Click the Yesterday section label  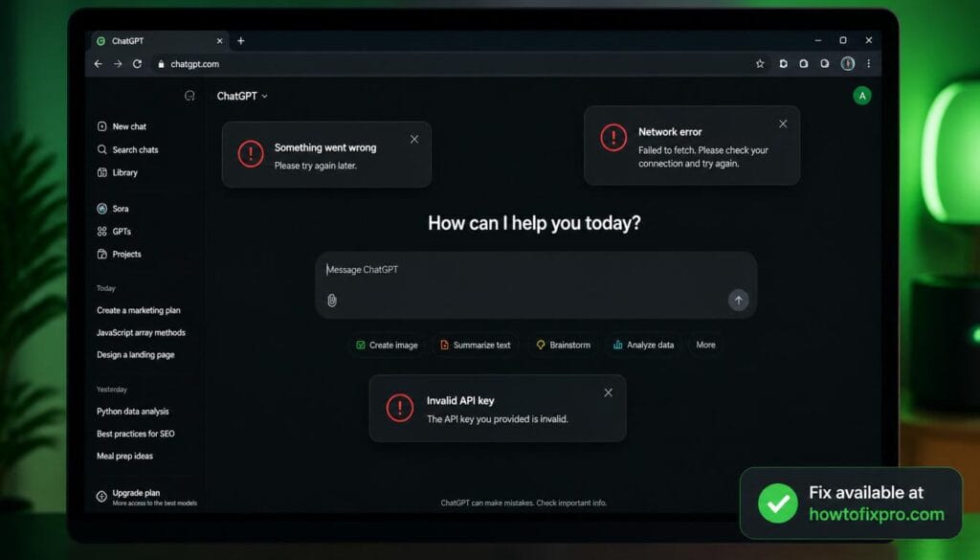pyautogui.click(x=112, y=390)
